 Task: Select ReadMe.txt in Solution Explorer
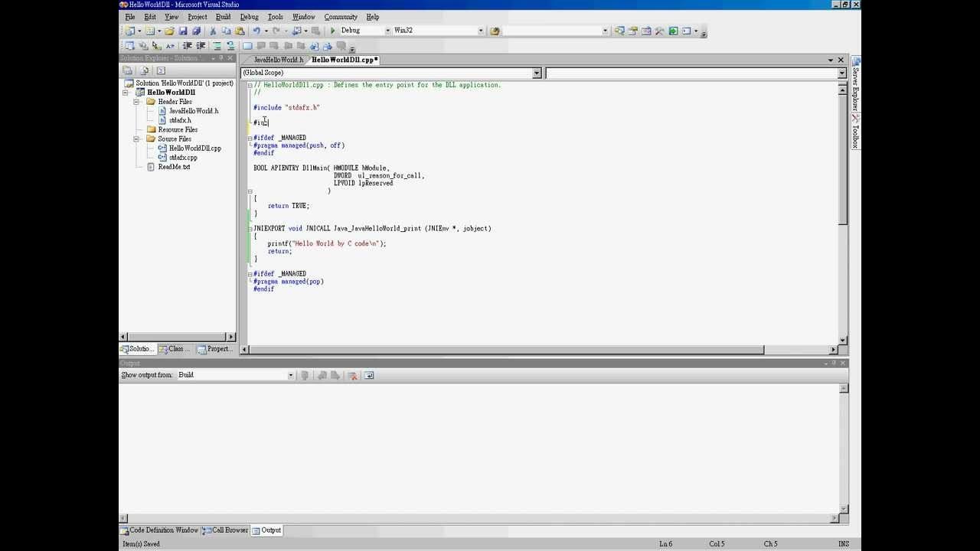[174, 167]
